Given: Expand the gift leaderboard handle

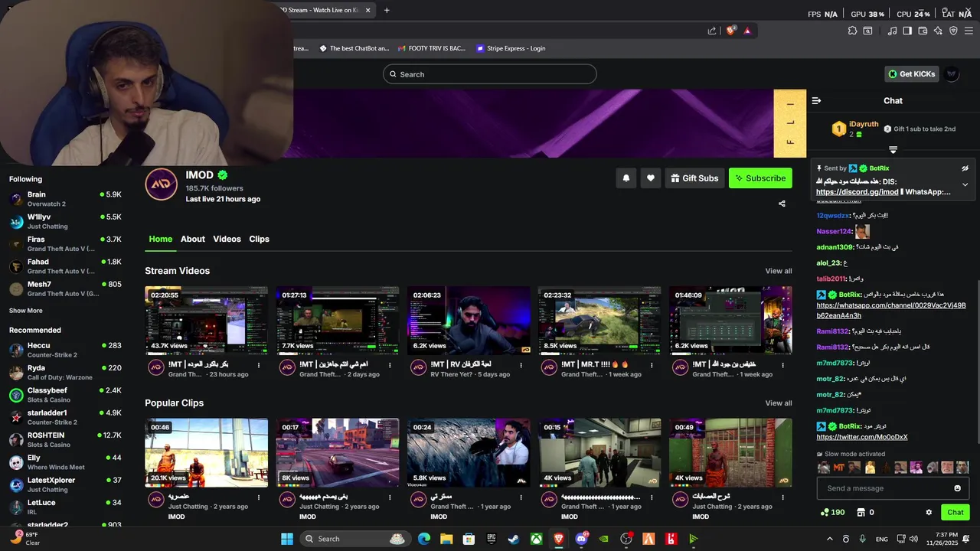Looking at the screenshot, I should (893, 149).
